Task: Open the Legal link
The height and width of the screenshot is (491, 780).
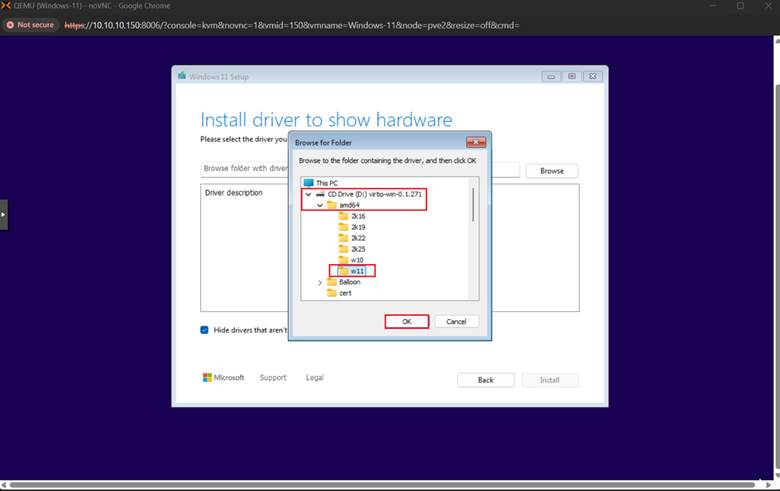Action: point(314,378)
